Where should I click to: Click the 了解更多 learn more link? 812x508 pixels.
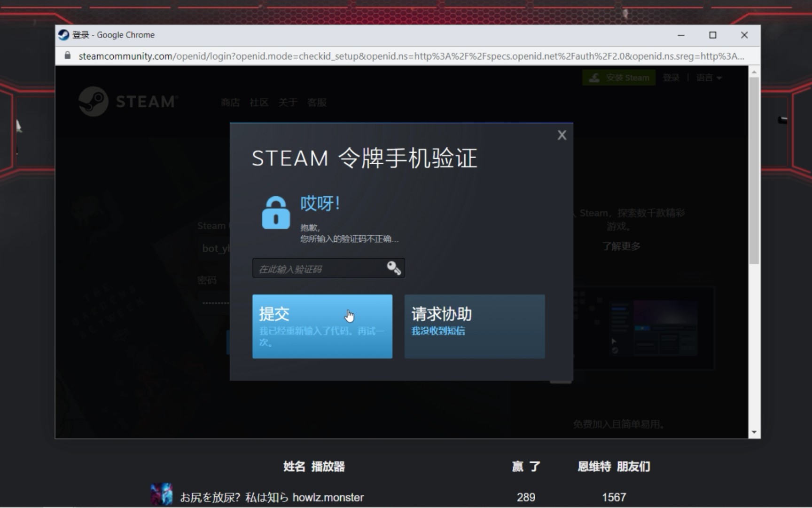621,246
